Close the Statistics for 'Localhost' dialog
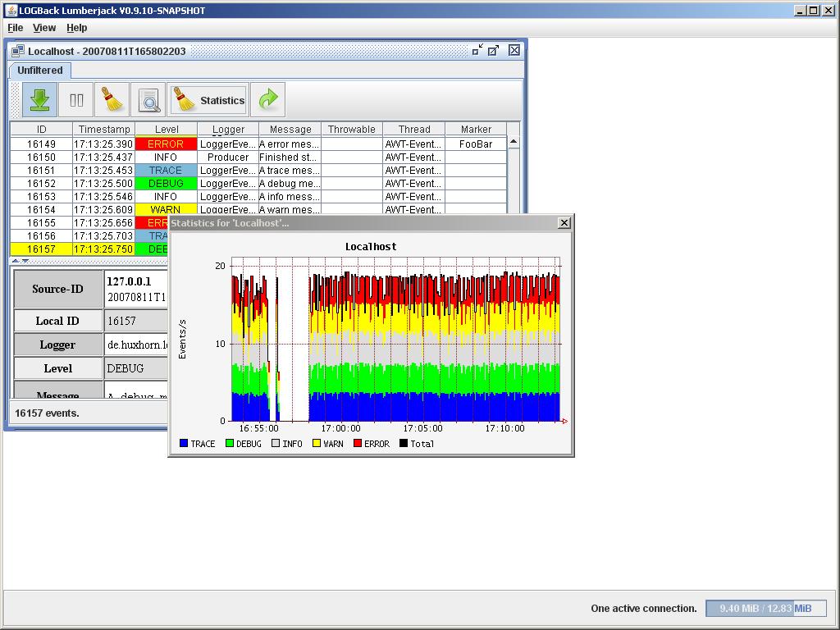840x630 pixels. click(x=564, y=223)
